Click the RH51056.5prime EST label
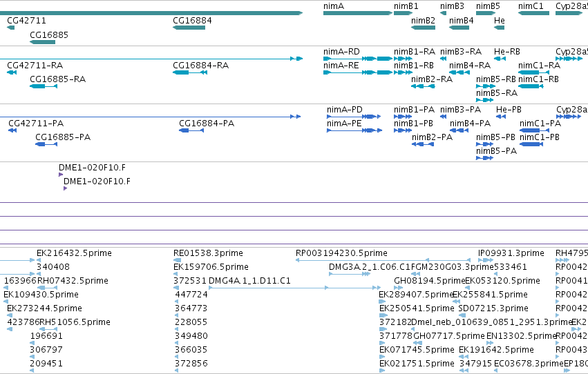This screenshot has height=374, width=588. pos(75,322)
